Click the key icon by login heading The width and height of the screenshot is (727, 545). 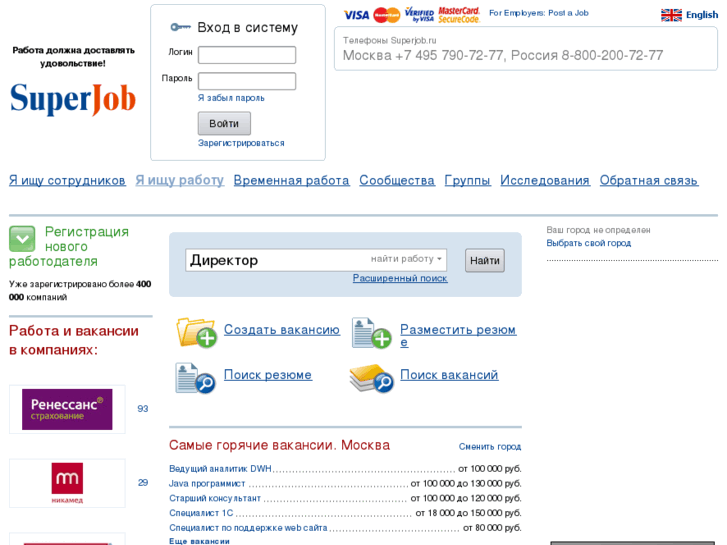click(x=180, y=27)
